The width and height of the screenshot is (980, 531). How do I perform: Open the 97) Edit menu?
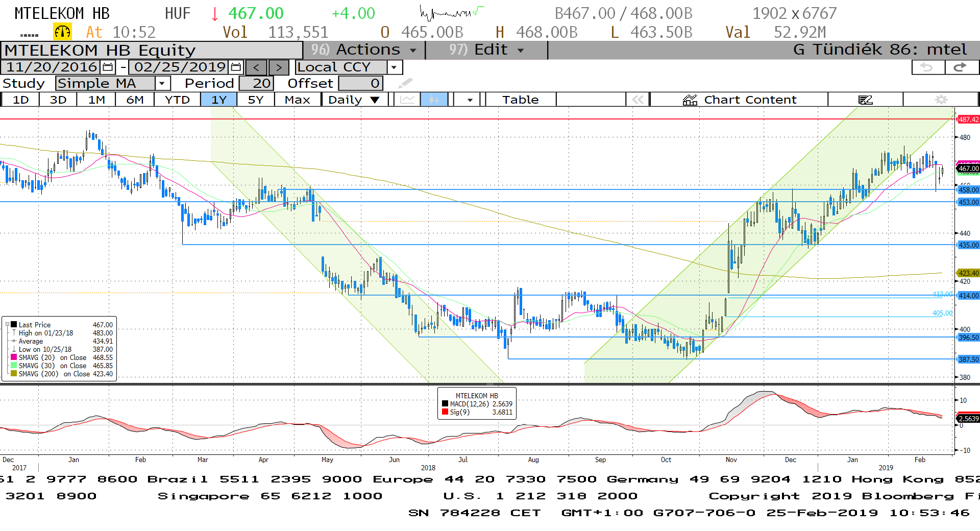(486, 50)
